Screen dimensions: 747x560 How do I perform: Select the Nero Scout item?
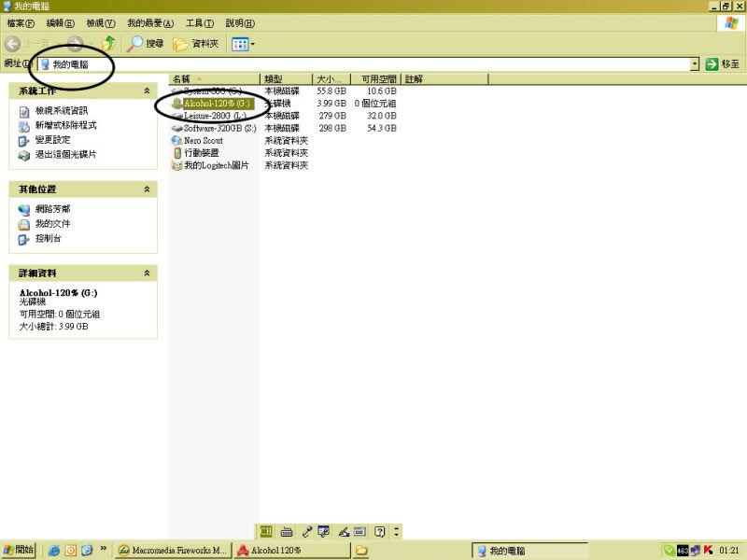(x=197, y=141)
